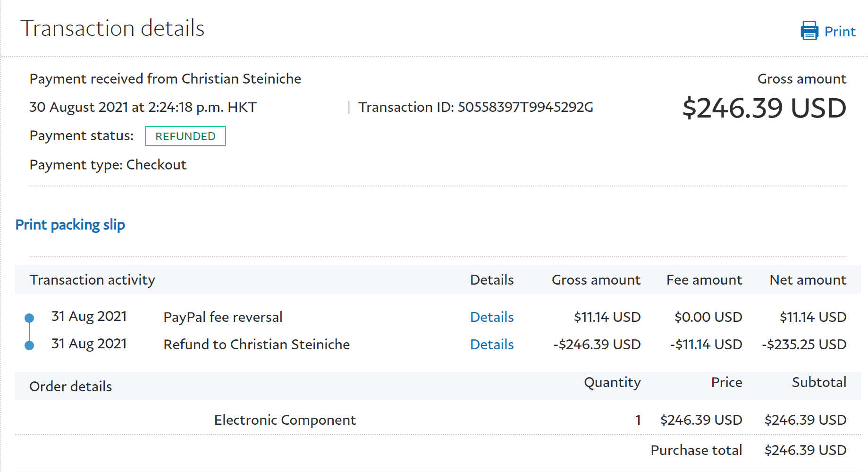
Task: Click the Net amount column header
Action: pos(808,280)
